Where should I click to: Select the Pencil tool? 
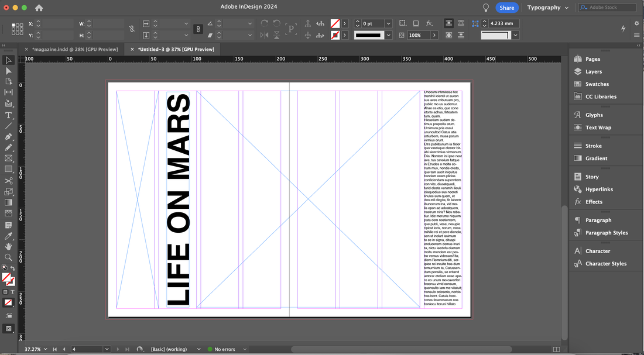[8, 147]
